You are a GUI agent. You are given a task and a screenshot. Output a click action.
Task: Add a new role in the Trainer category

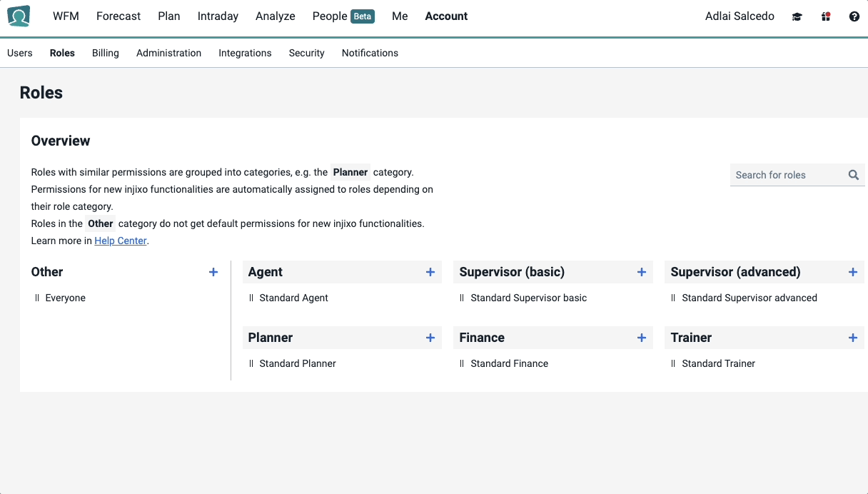point(853,338)
